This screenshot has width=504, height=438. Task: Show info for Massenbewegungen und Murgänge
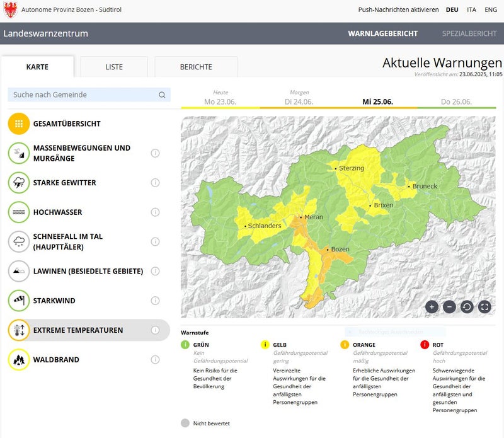(x=155, y=153)
